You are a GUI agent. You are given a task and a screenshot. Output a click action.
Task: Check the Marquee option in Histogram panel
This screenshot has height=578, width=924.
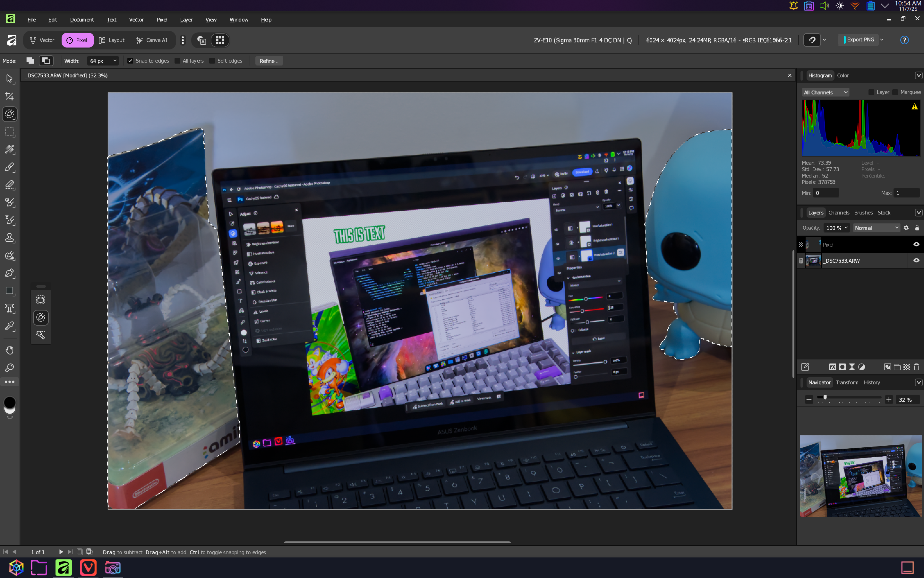895,92
